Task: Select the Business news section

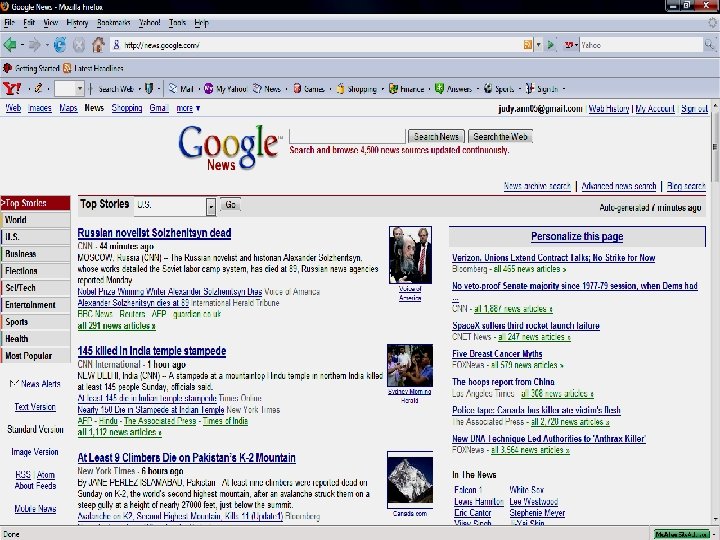Action: click(36, 254)
